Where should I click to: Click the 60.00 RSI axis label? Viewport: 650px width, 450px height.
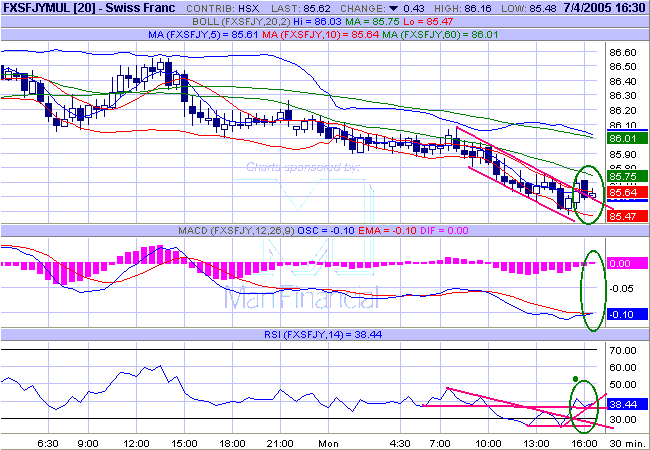coord(623,368)
